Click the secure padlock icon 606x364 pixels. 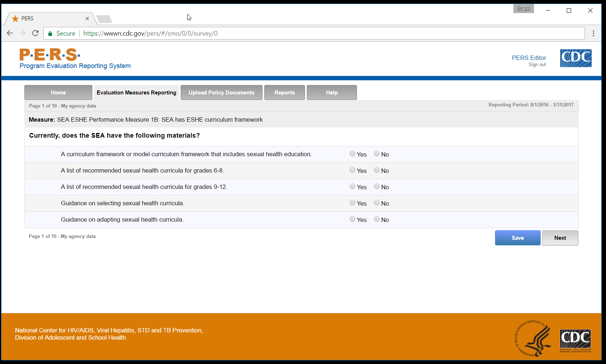tap(50, 33)
